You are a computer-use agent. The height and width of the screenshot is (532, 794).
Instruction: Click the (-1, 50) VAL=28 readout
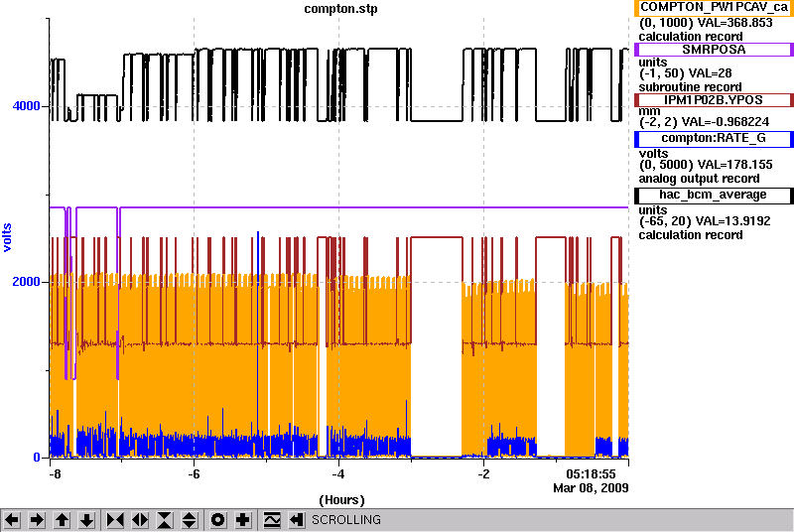pos(685,73)
